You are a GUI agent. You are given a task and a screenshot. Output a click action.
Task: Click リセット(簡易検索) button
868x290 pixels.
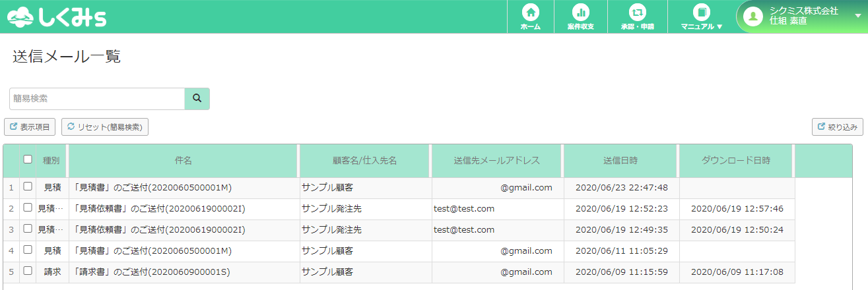click(105, 127)
